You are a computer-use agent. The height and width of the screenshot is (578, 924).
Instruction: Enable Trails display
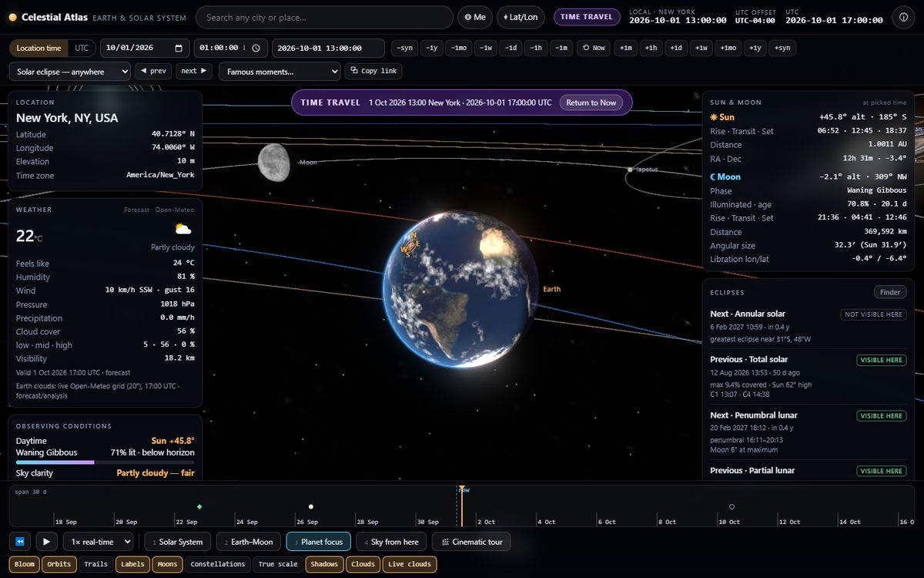click(95, 564)
